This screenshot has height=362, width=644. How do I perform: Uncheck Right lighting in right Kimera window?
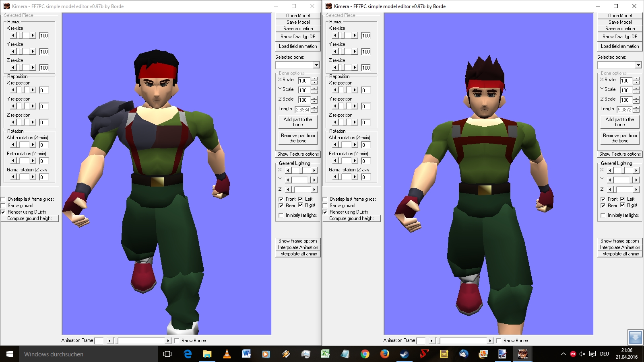622,205
